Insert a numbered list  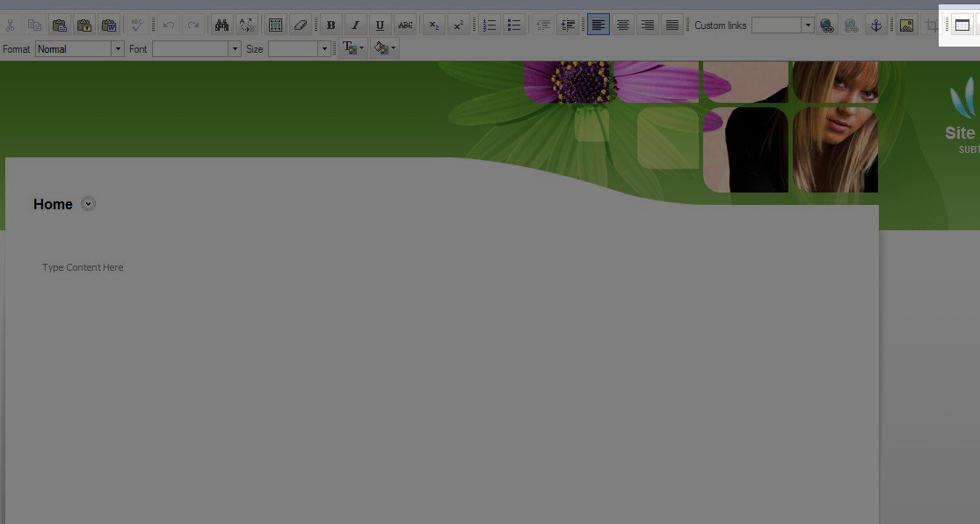pyautogui.click(x=490, y=25)
